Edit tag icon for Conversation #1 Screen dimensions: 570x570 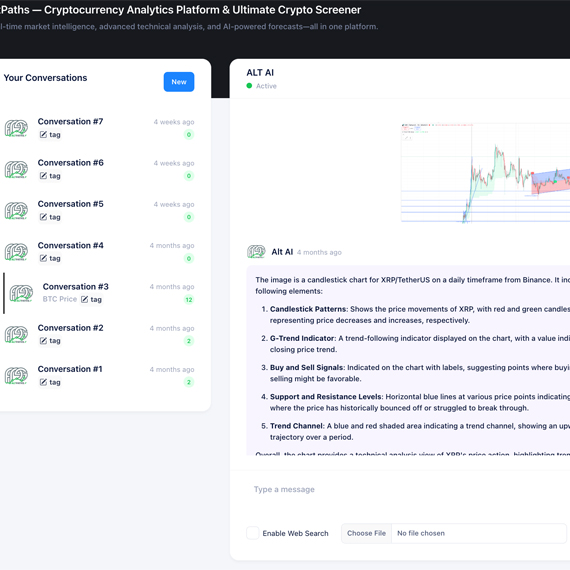(x=43, y=382)
